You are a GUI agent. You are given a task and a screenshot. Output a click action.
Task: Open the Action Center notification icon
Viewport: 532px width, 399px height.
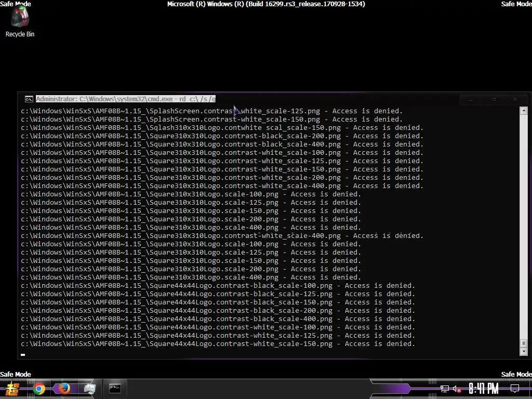pyautogui.click(x=515, y=389)
